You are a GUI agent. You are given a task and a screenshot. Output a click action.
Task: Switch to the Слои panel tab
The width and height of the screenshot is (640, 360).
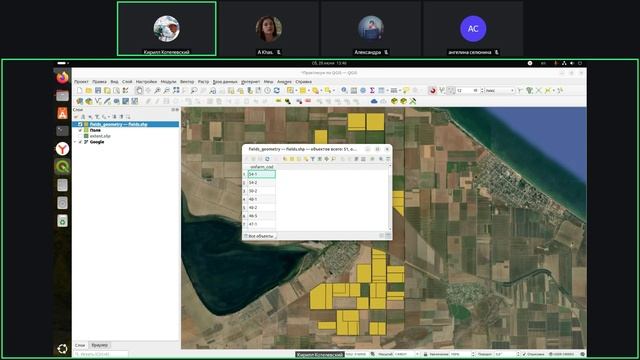pos(80,345)
